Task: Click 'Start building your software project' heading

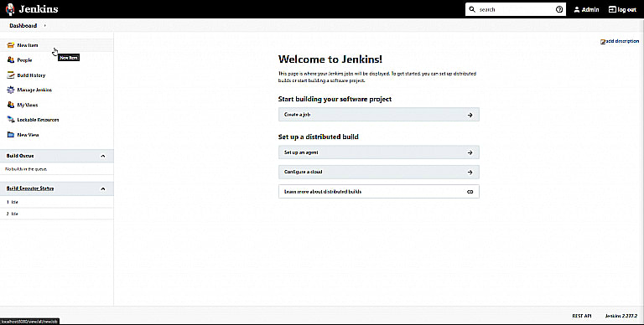Action: pyautogui.click(x=335, y=99)
